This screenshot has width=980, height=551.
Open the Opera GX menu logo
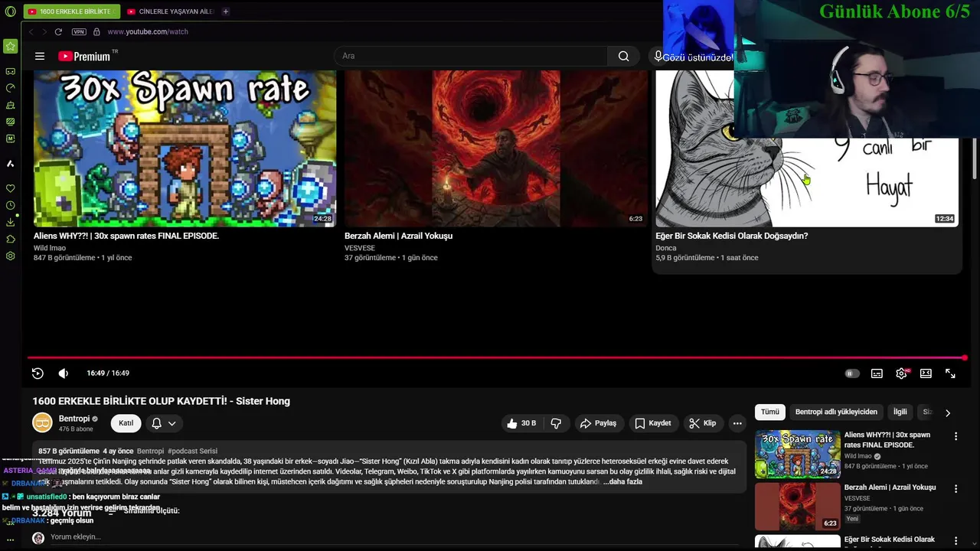(x=10, y=11)
